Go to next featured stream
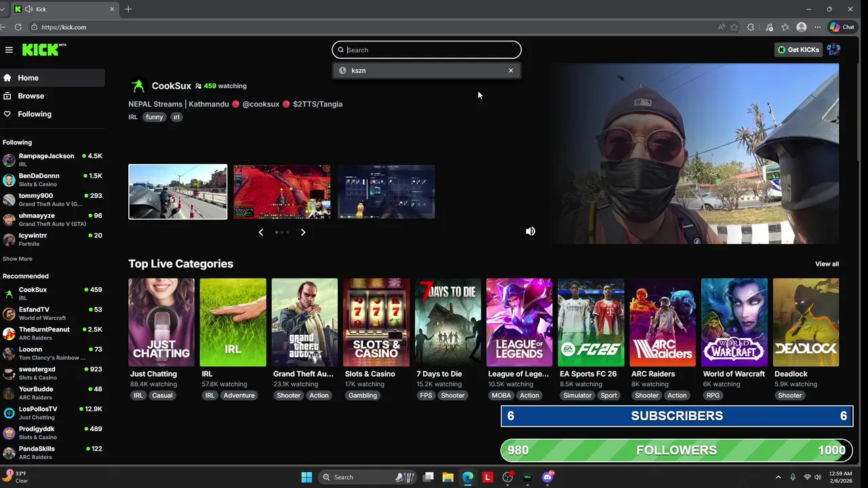Viewport: 868px width, 488px height. tap(303, 232)
